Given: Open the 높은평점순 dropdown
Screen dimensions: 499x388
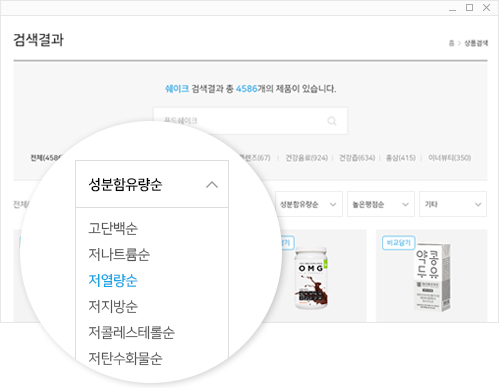Looking at the screenshot, I should pos(381,204).
